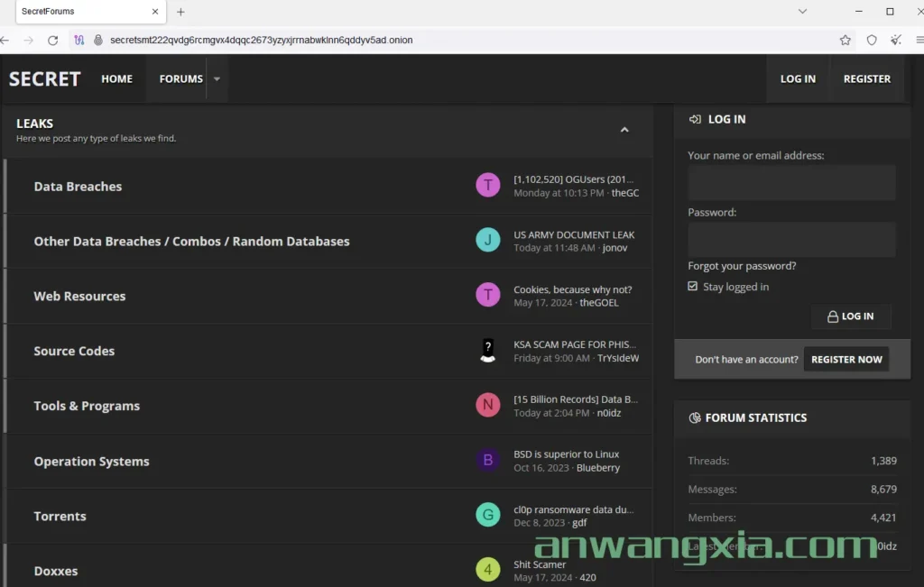Open a new browser tab
Viewport: 924px width, 587px height.
[x=180, y=12]
